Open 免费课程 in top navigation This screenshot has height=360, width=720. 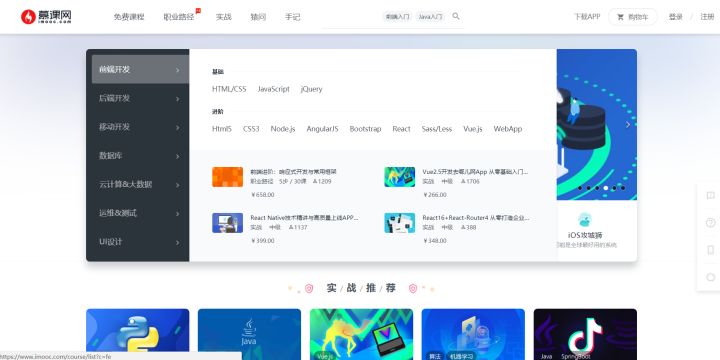click(x=129, y=17)
